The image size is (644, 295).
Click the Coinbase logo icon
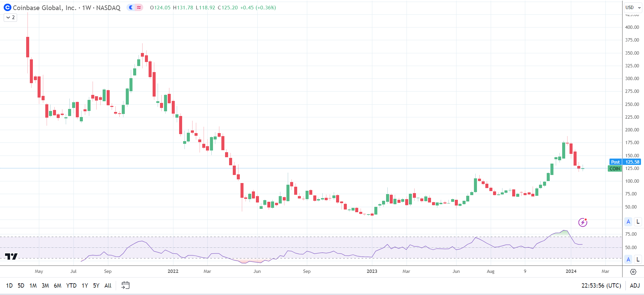click(x=7, y=7)
